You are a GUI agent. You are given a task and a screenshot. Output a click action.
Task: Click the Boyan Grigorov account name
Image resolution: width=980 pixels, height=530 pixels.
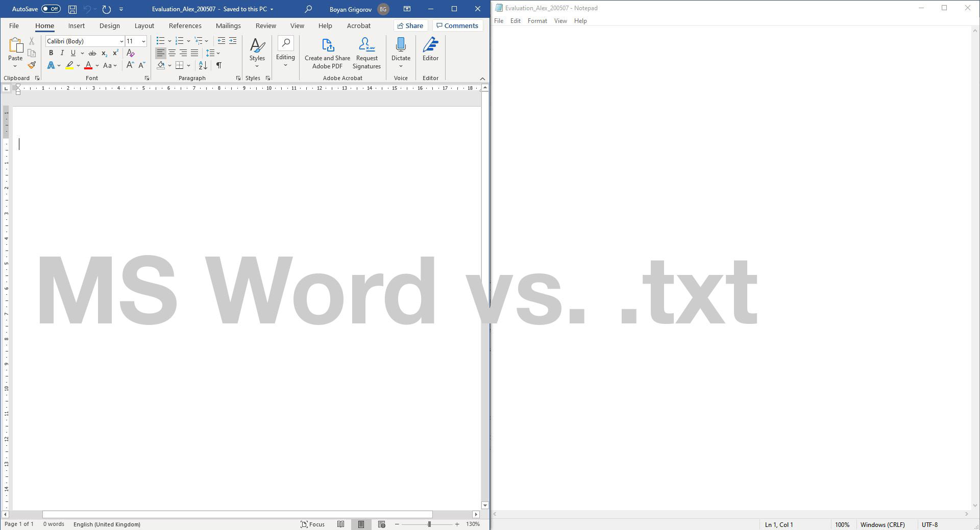(x=351, y=9)
